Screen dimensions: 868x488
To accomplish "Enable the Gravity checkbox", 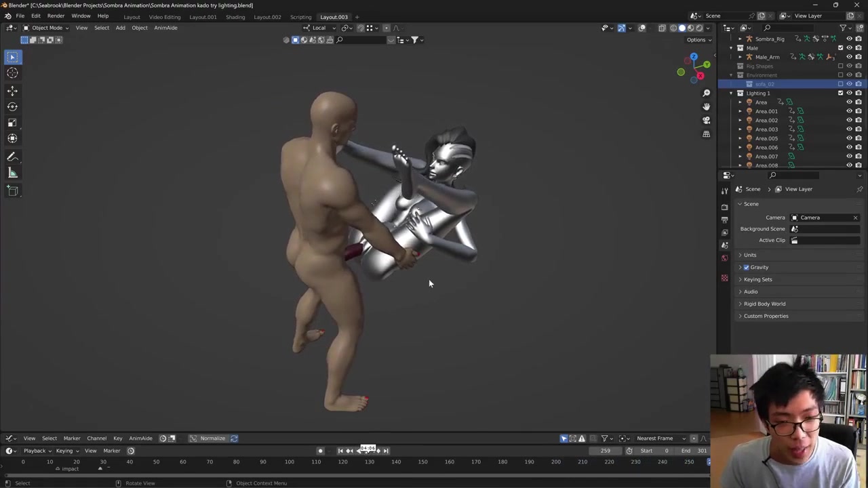I will coord(747,267).
